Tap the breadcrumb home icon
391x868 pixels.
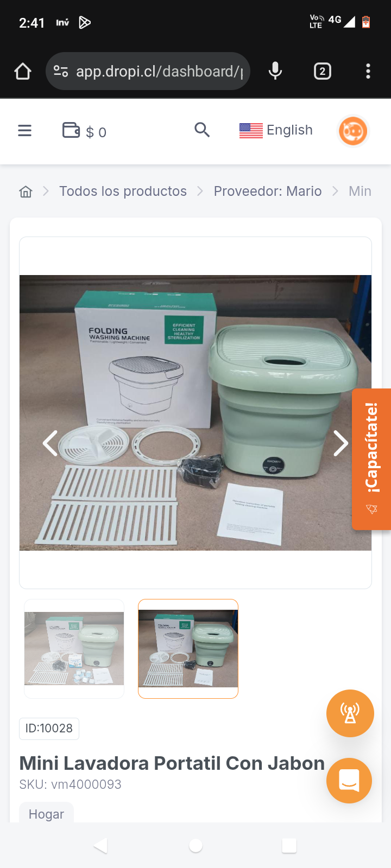click(x=26, y=192)
